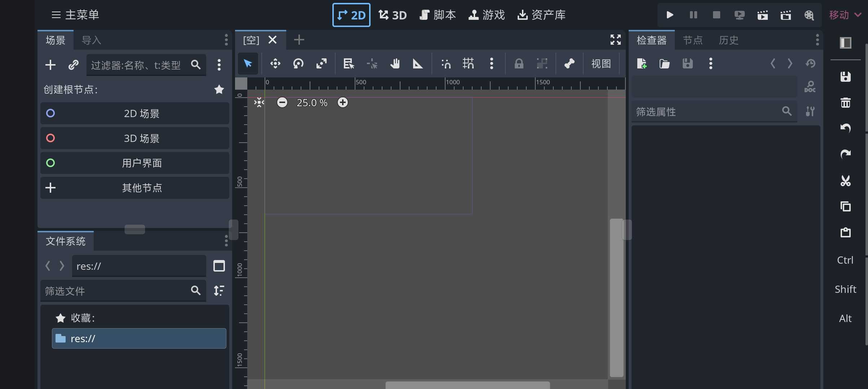
Task: Activate the Pan hand tool
Action: (x=395, y=64)
